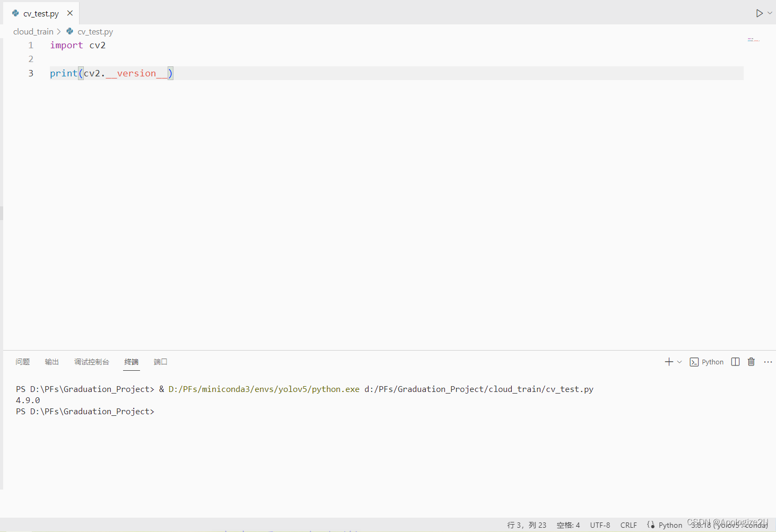
Task: Open the 问题 (Problems) panel tab
Action: click(x=23, y=362)
